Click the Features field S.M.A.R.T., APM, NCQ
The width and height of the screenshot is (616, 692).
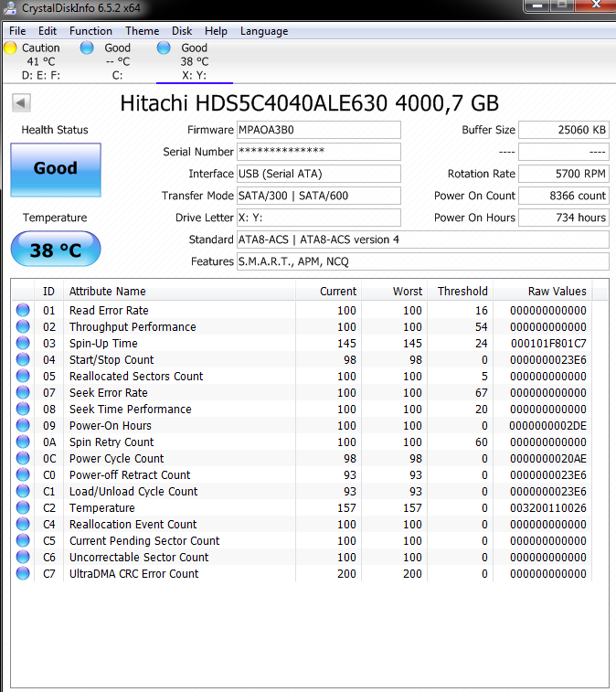(x=423, y=261)
